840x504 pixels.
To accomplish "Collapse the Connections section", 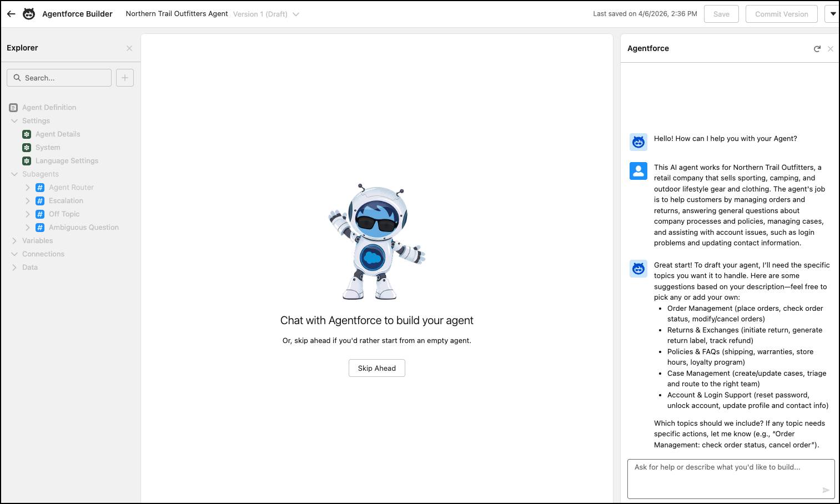I will (14, 254).
